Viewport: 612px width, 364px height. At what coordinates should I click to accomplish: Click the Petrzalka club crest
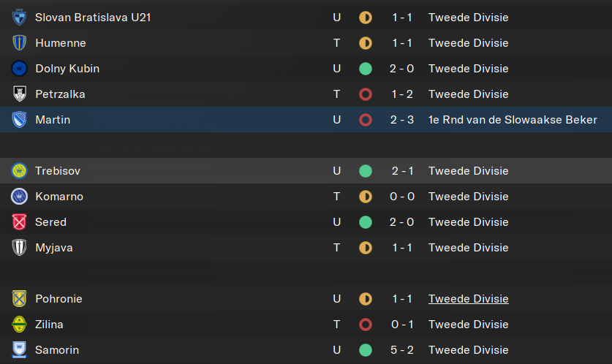pos(19,94)
